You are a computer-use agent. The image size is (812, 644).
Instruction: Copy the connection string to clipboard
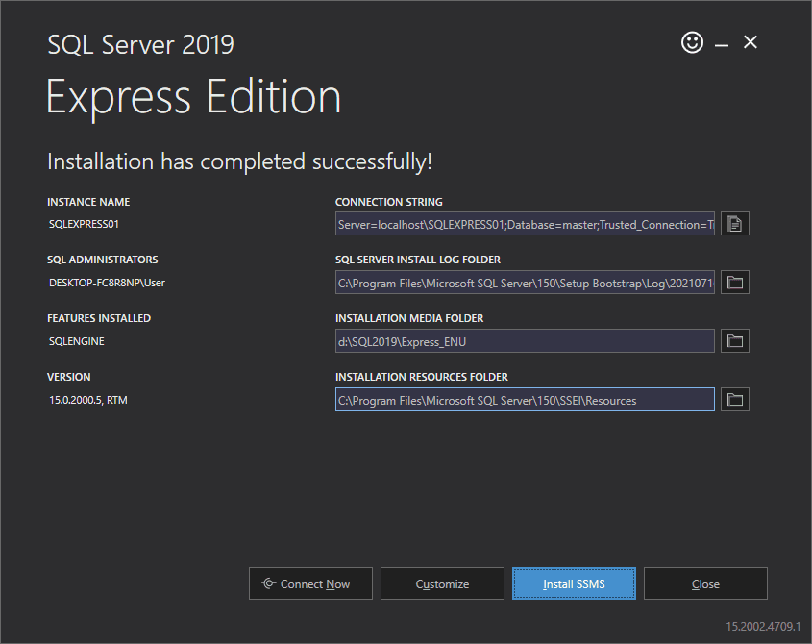pyautogui.click(x=734, y=223)
